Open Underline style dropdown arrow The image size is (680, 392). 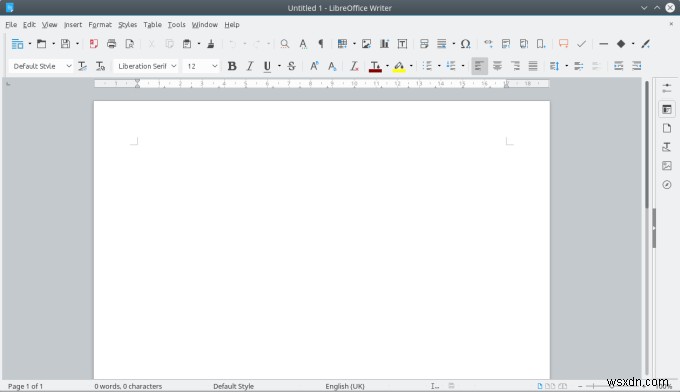coord(279,66)
